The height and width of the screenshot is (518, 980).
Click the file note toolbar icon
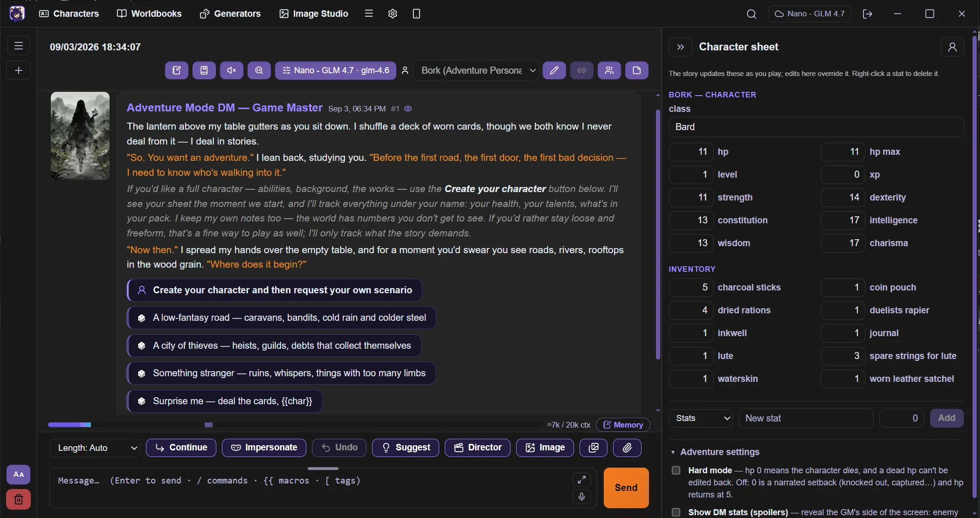(637, 70)
